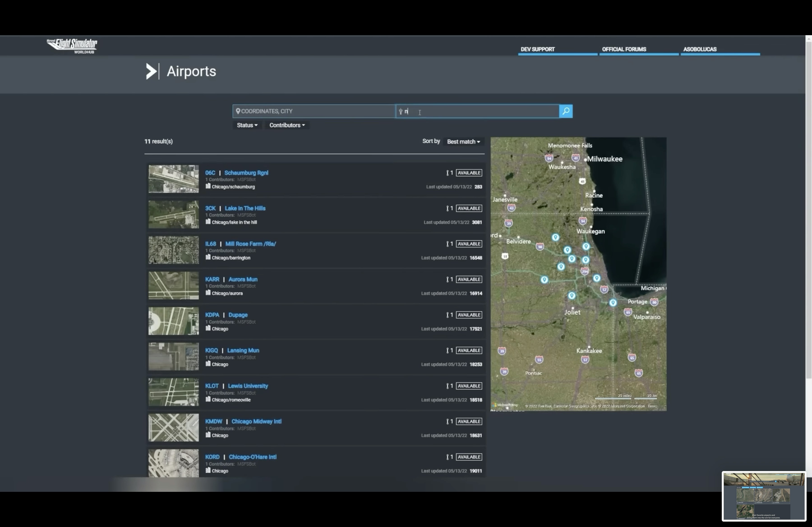812x527 pixels.
Task: Click the AVAILABLE badge for Aurora Mun
Action: pos(469,279)
